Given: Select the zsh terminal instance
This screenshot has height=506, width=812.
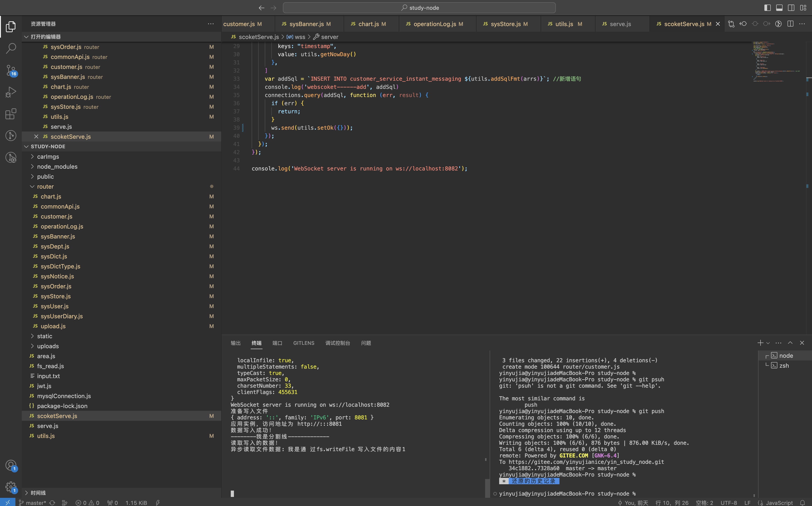Looking at the screenshot, I should click(785, 365).
